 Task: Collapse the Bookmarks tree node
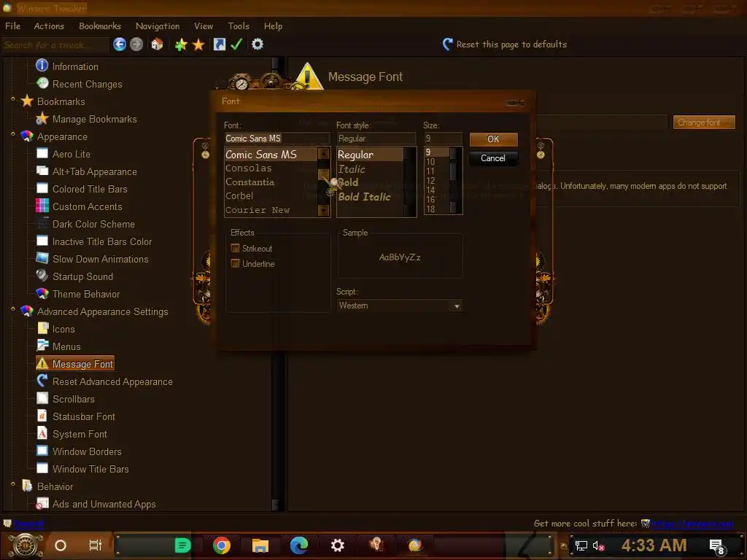(13, 99)
